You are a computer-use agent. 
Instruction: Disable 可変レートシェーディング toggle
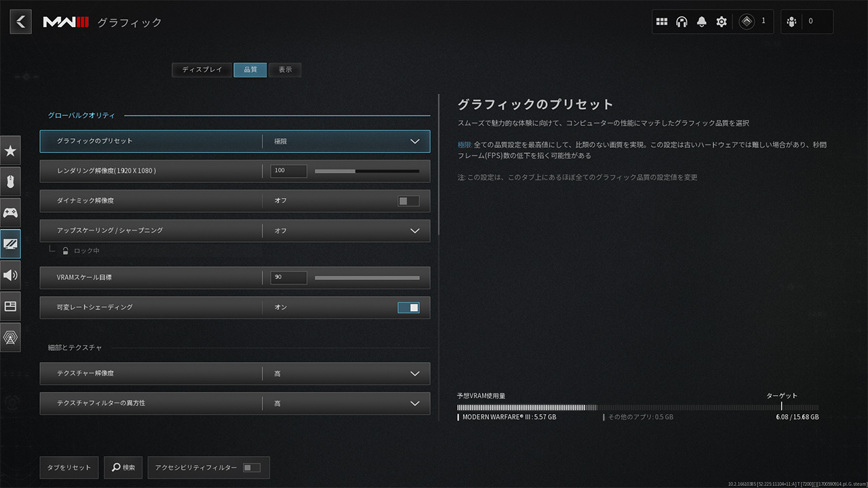point(408,308)
